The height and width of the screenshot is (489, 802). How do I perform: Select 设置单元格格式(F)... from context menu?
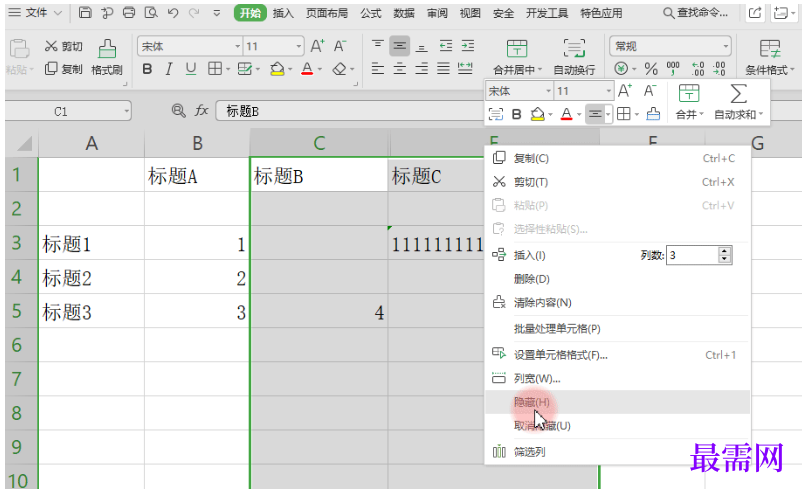point(617,354)
